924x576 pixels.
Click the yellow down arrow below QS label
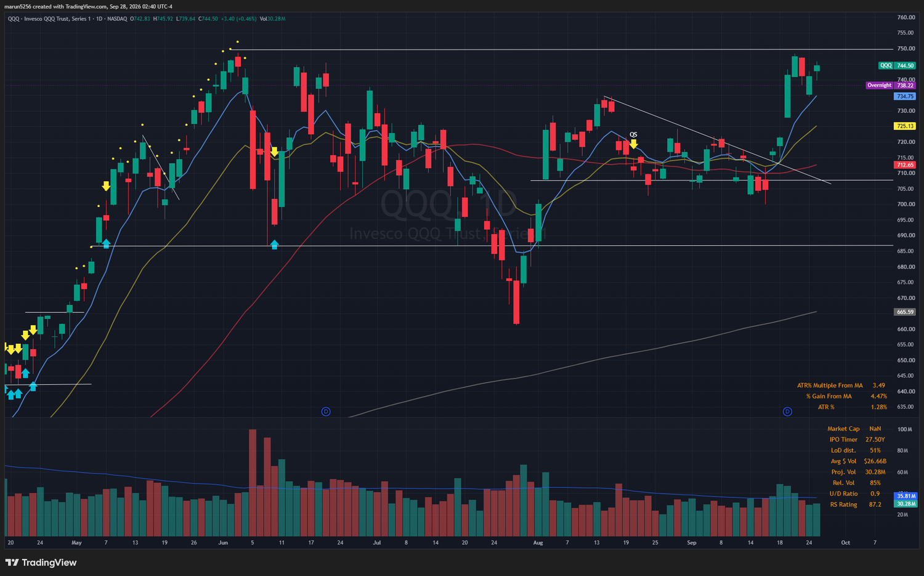633,144
